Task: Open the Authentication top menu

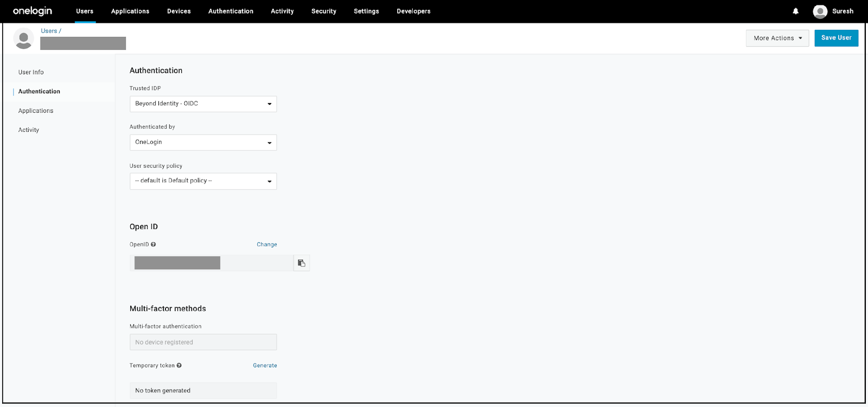Action: point(231,11)
